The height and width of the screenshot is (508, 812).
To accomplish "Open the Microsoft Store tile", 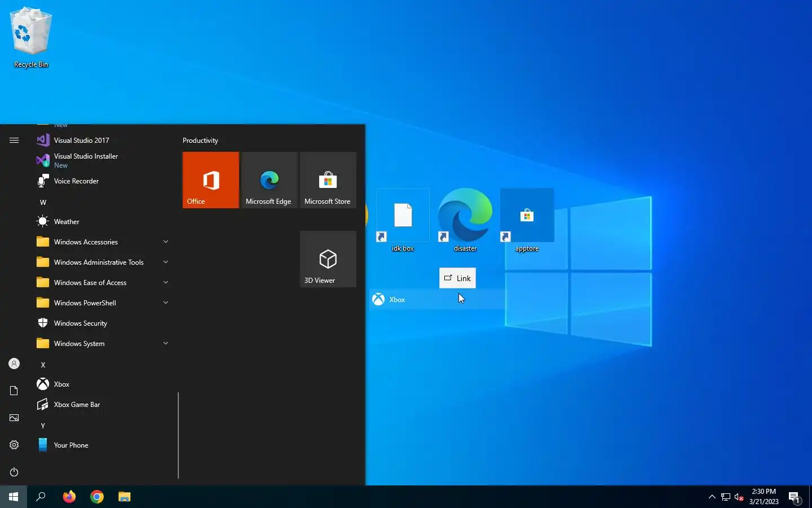I will point(328,180).
